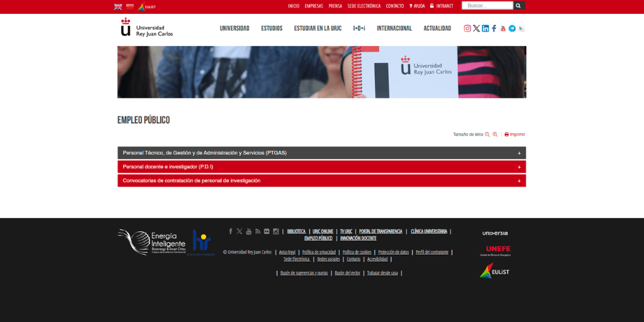Go to INICIO in top bar
644x322 pixels.
click(x=294, y=6)
